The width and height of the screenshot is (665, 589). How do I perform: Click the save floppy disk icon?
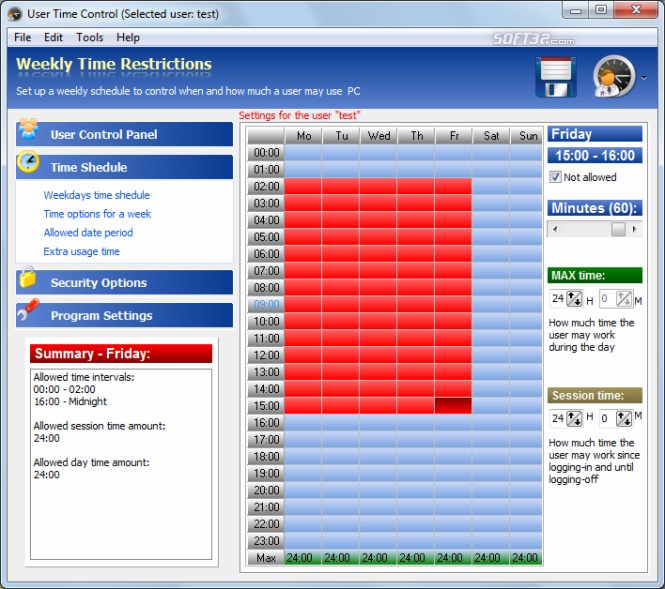click(x=556, y=78)
